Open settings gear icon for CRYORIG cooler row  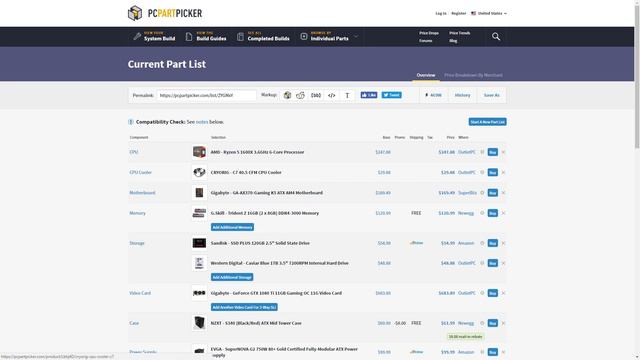[482, 172]
